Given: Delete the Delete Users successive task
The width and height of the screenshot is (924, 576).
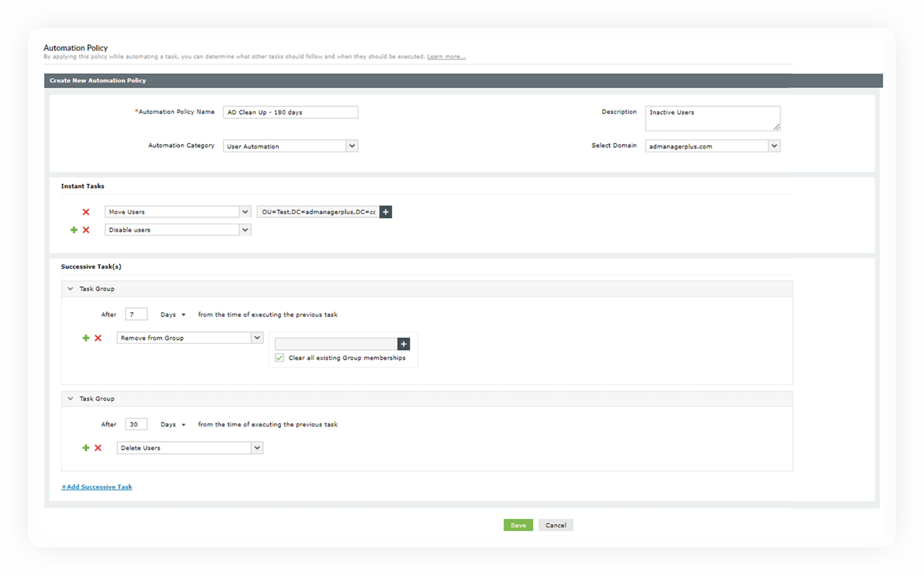Looking at the screenshot, I should [98, 447].
